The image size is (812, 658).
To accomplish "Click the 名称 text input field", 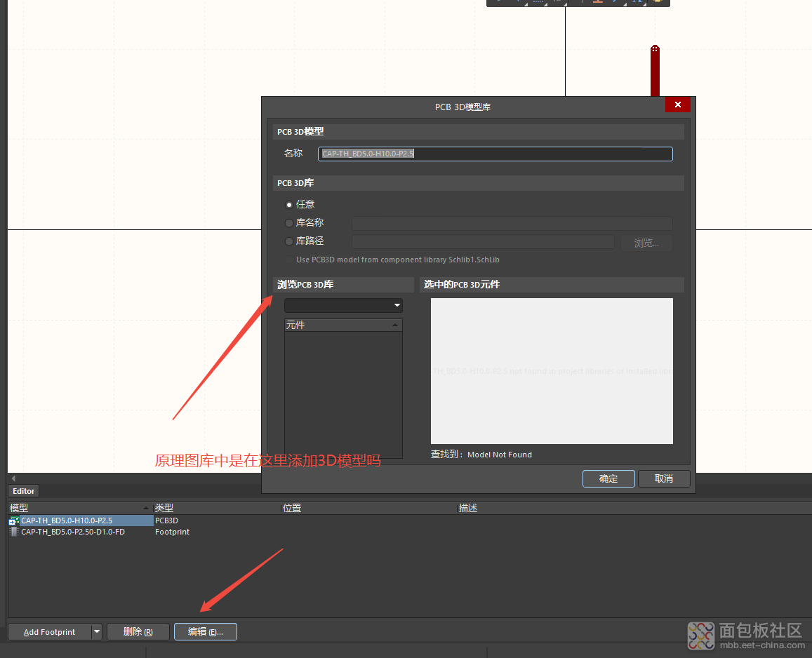I will (495, 154).
